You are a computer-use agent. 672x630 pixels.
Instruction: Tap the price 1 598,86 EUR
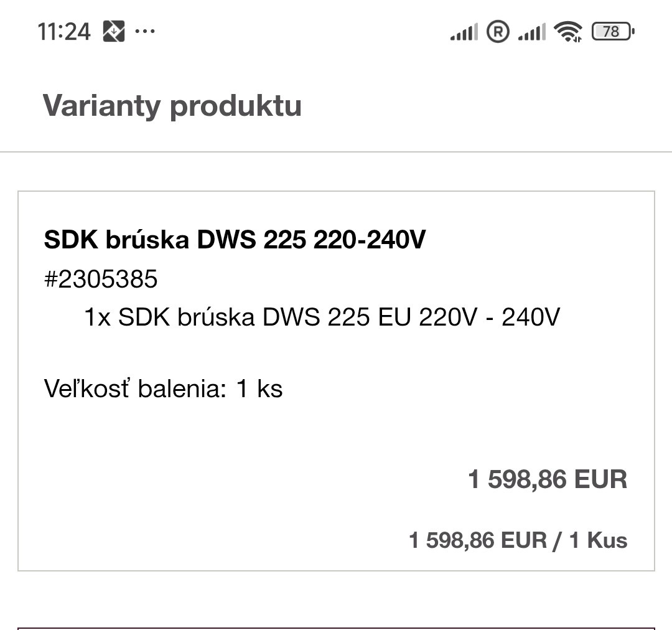point(548,479)
